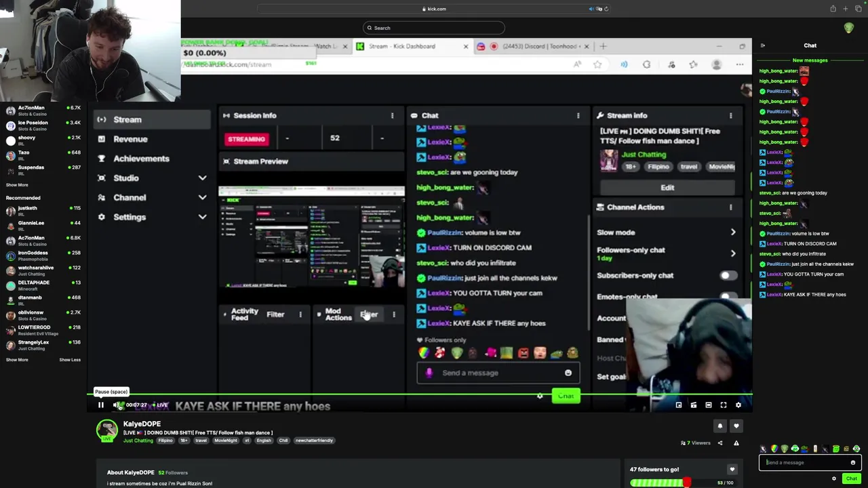Click the Discord tab in streamed browser

(532, 47)
